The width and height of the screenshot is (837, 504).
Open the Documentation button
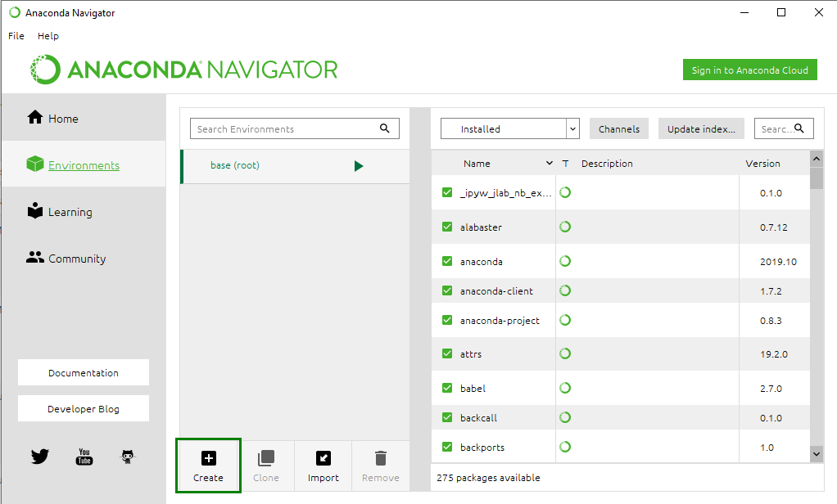coord(84,372)
